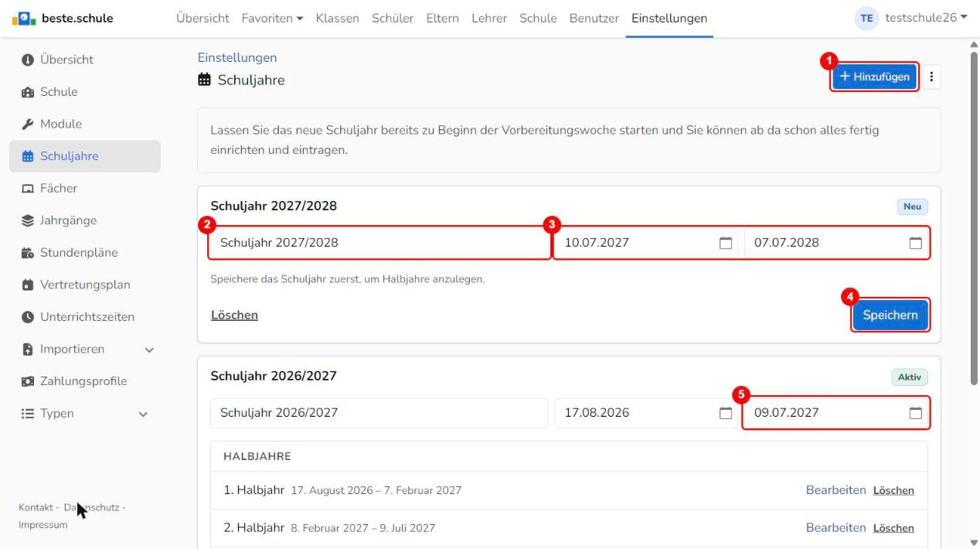Go to Klassen in top navigation
Image resolution: width=980 pixels, height=549 pixels.
(338, 19)
